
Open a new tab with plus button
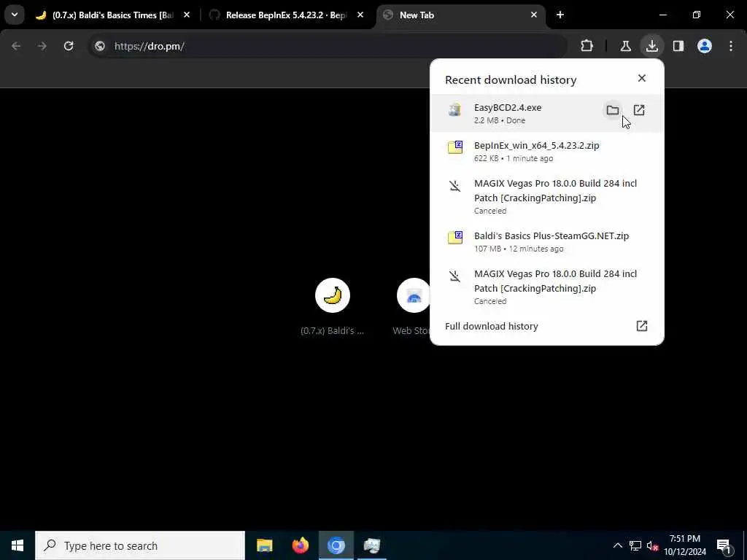click(x=560, y=15)
